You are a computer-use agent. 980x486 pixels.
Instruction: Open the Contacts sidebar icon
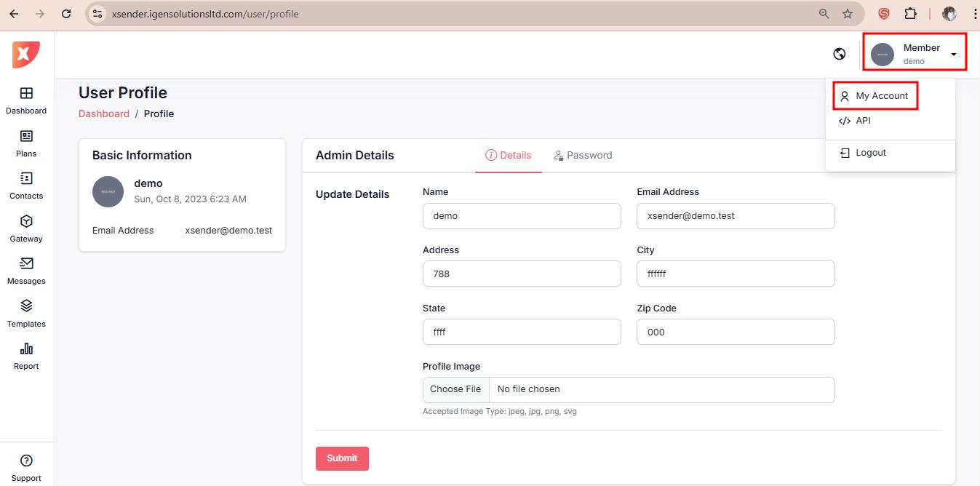click(26, 179)
